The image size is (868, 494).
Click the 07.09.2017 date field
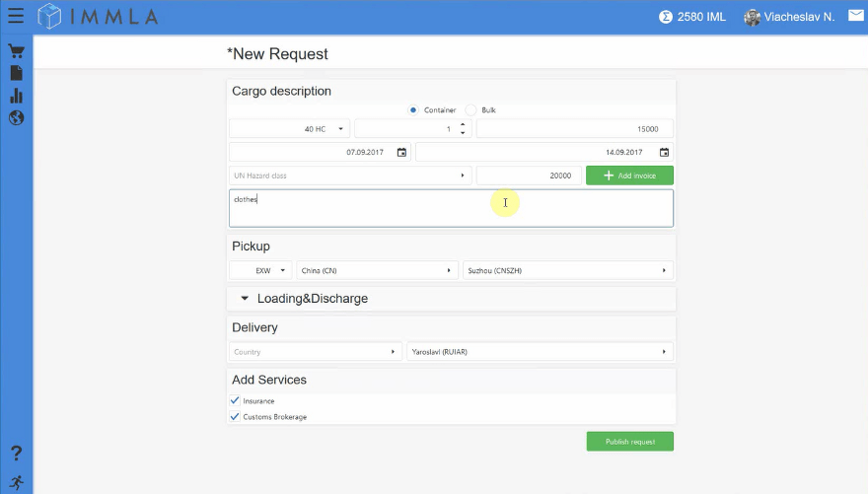pos(320,152)
